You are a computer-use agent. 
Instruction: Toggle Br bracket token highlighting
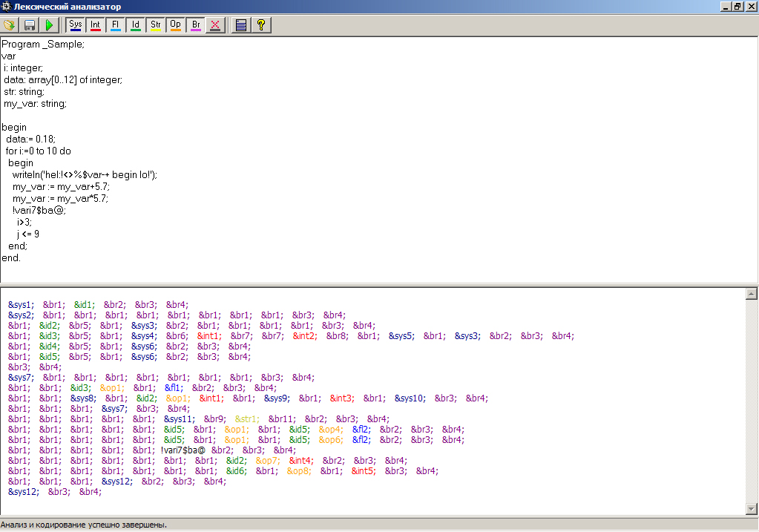[195, 25]
